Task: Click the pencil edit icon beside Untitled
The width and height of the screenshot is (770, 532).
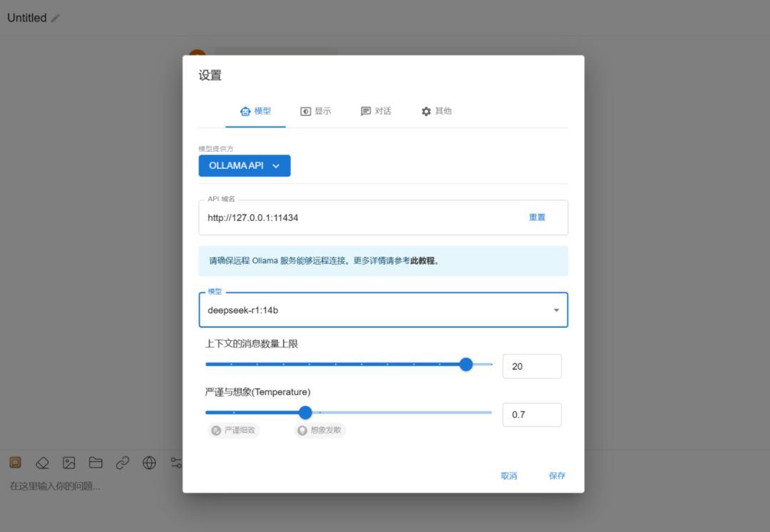Action: [56, 18]
